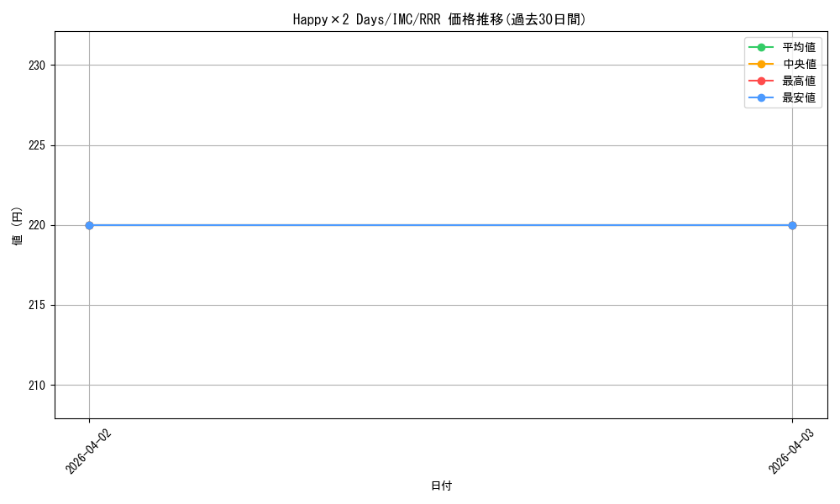
Task: Click the data point at 2026-04-03
Action: [x=792, y=225]
